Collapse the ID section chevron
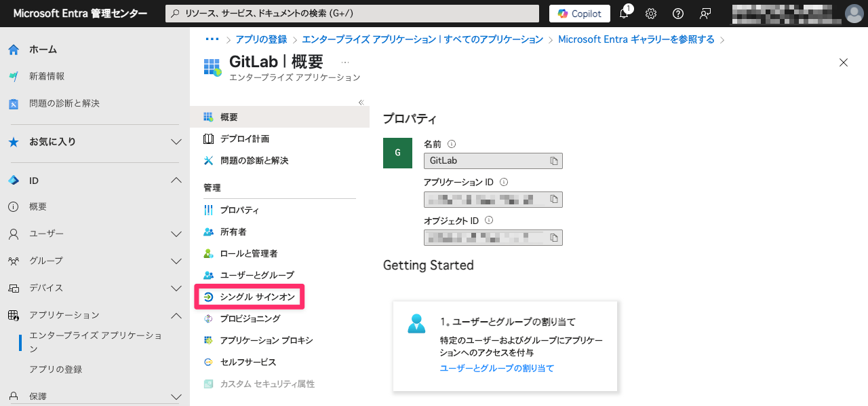Image resolution: width=868 pixels, height=406 pixels. (176, 180)
